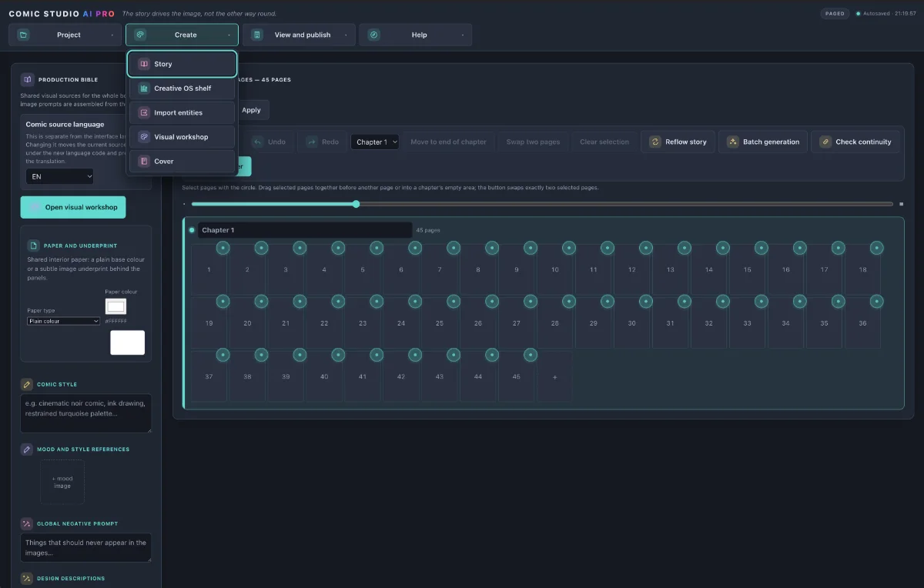Select page 36 with its circle
924x588 pixels.
[877, 301]
